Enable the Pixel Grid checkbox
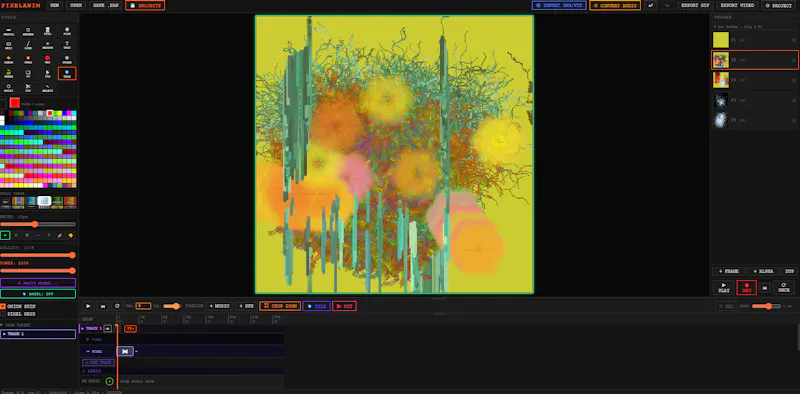800x394 pixels. [x=3, y=314]
